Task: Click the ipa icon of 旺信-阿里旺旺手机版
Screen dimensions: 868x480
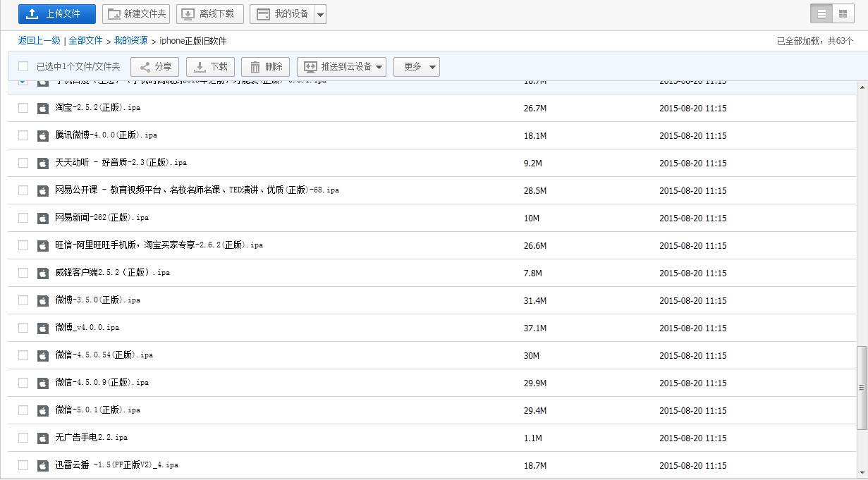Action: click(x=43, y=246)
